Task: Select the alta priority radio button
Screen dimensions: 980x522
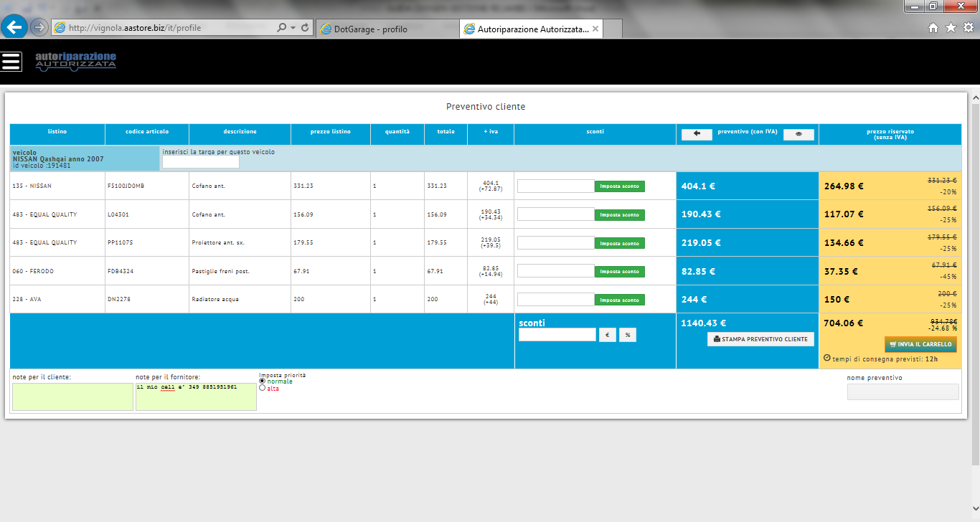Action: click(x=262, y=389)
